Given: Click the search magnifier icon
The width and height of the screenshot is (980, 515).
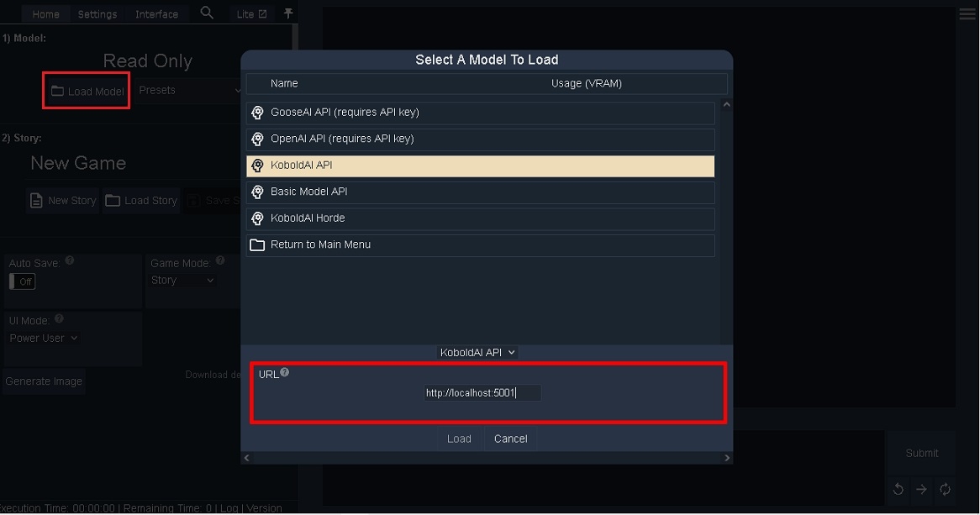Looking at the screenshot, I should [207, 13].
